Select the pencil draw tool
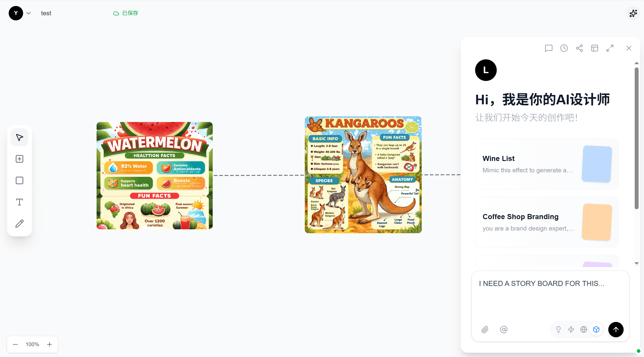644x357 pixels. pos(19,224)
